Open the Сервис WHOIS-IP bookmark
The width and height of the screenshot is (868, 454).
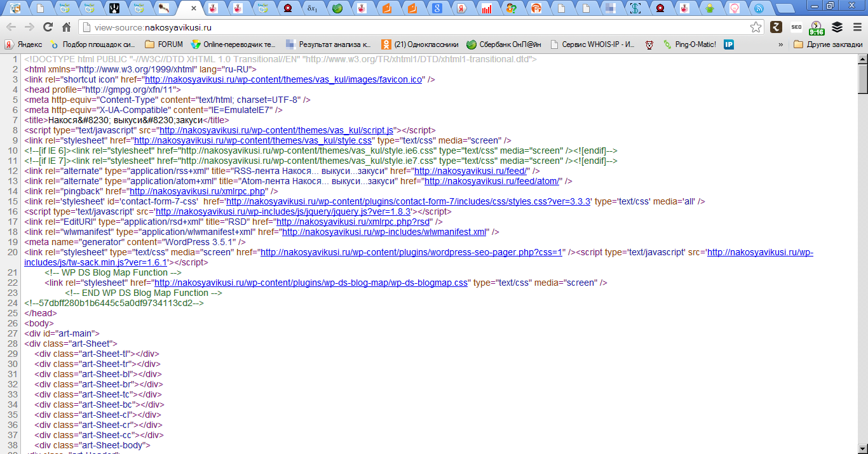pos(593,44)
